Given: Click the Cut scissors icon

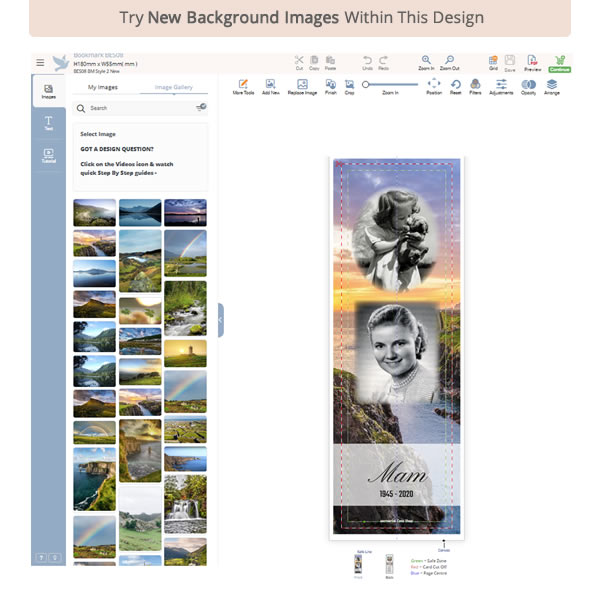Looking at the screenshot, I should click(299, 63).
